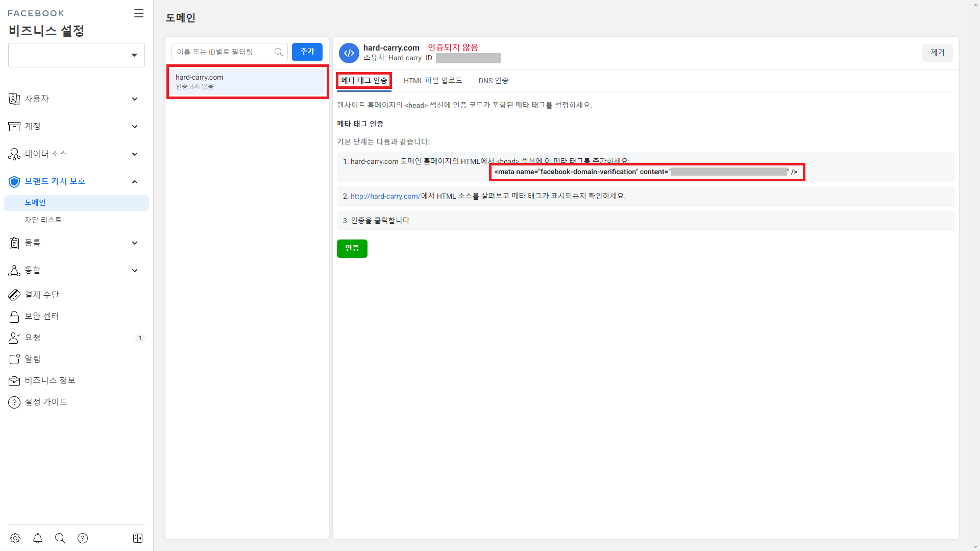The image size is (980, 551).
Task: Open the http://hard-carry.com/ link
Action: [385, 196]
